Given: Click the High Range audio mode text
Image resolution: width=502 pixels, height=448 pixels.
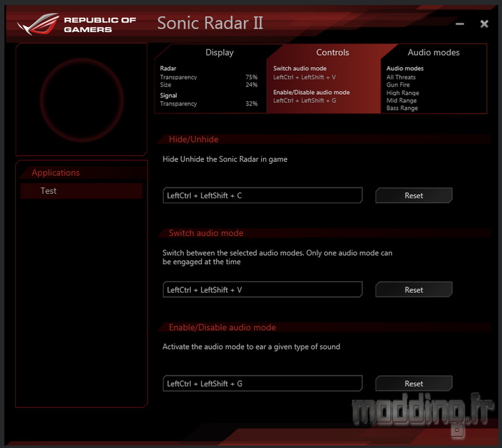Looking at the screenshot, I should pyautogui.click(x=402, y=93).
